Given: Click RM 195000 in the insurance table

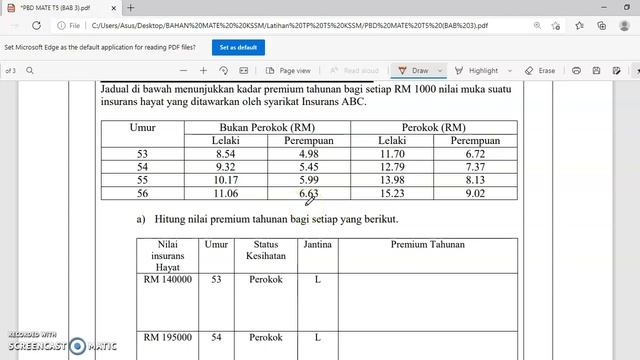Looking at the screenshot, I should [x=168, y=337].
